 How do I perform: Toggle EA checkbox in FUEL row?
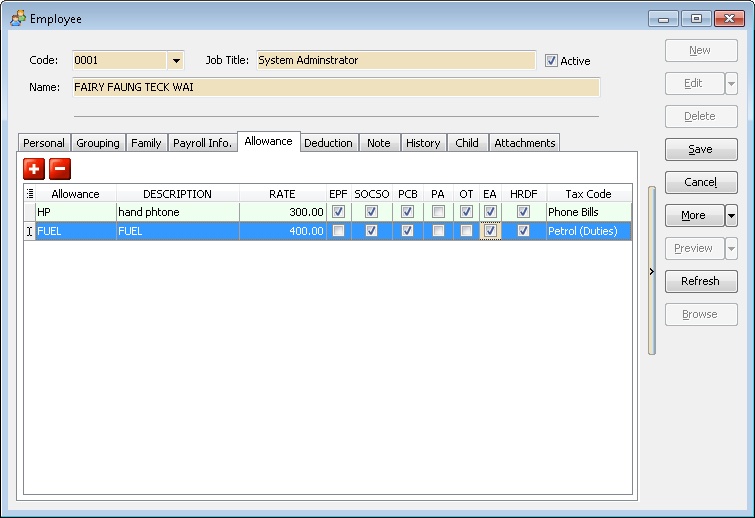pyautogui.click(x=490, y=231)
